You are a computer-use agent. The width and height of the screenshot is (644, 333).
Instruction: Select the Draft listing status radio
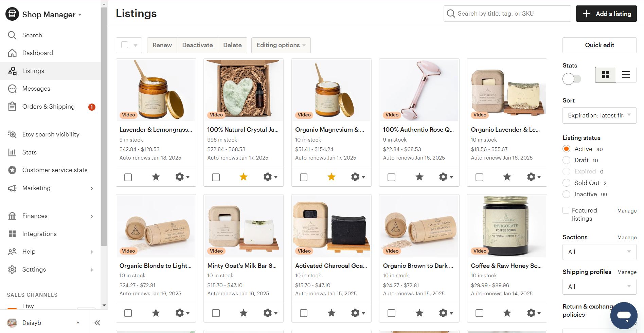567,160
